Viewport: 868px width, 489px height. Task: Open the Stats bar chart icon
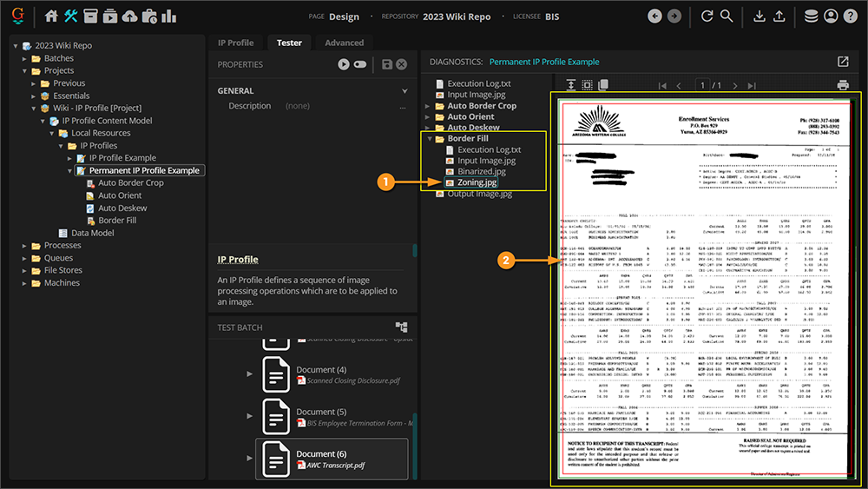click(x=169, y=16)
